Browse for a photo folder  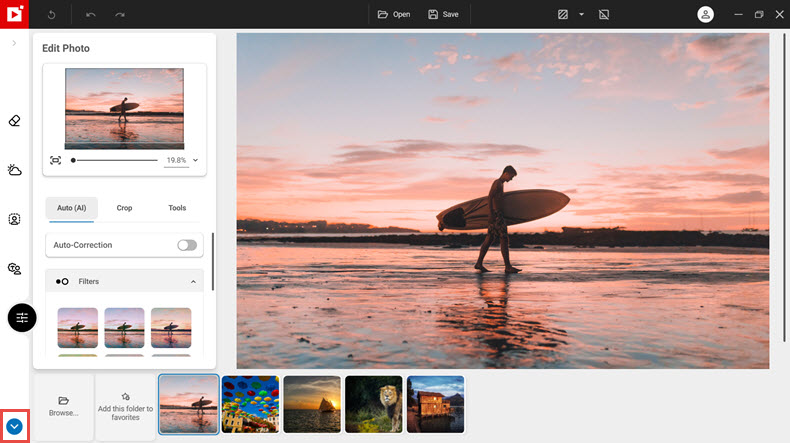pos(63,406)
